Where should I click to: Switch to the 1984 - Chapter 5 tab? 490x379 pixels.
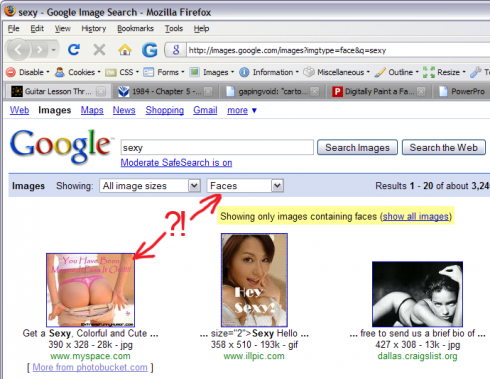point(165,91)
